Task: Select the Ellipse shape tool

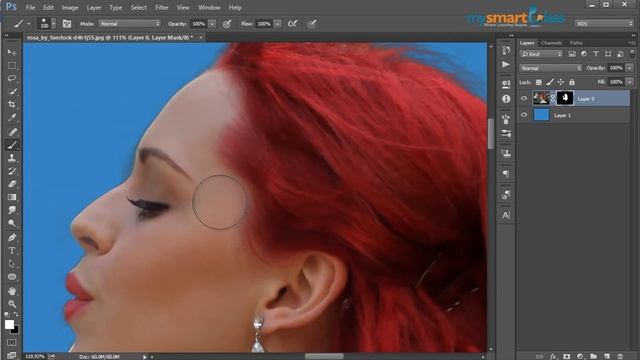Action: (x=12, y=277)
